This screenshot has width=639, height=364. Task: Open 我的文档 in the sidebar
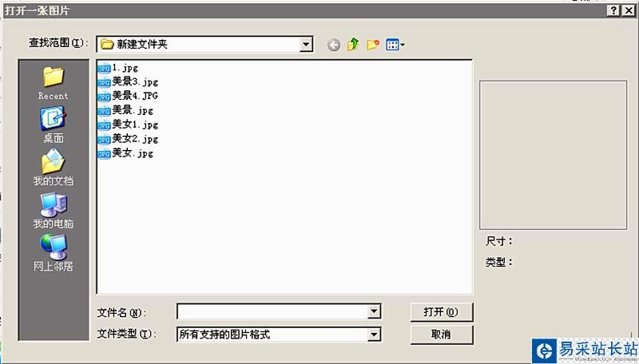(x=54, y=168)
